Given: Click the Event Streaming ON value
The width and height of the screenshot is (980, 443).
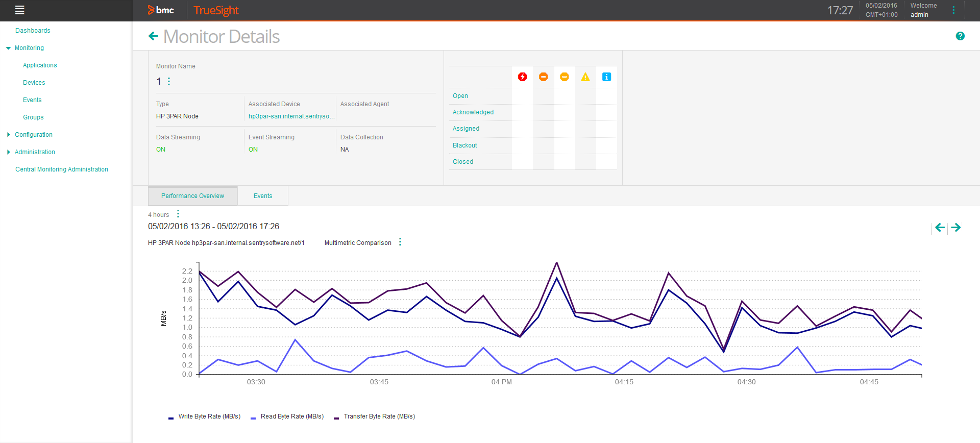Looking at the screenshot, I should point(253,150).
